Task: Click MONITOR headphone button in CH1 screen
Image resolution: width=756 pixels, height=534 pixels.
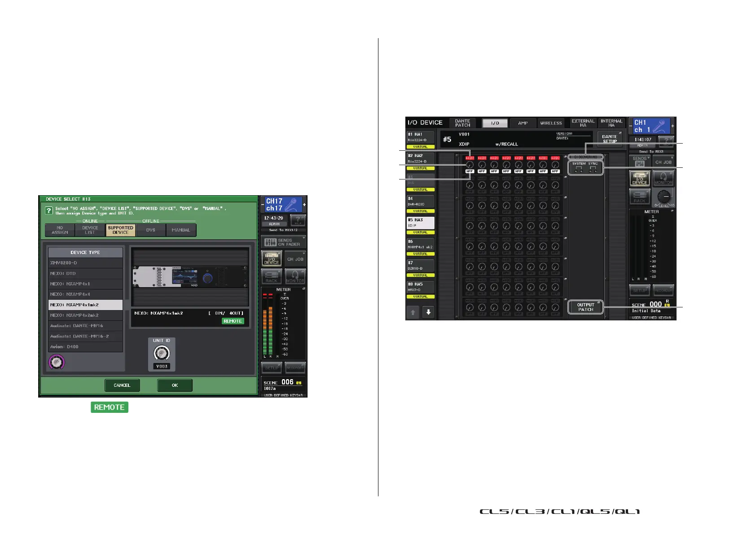Action: tap(664, 178)
